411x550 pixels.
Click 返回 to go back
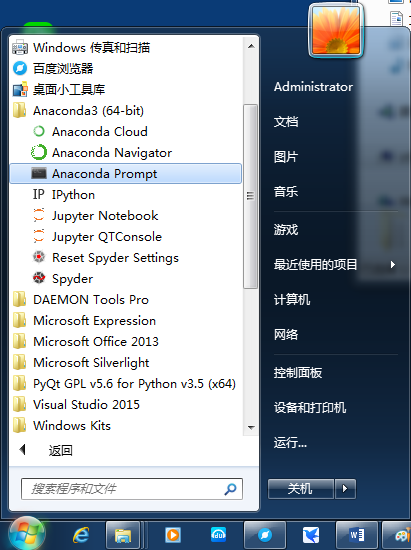tap(60, 450)
